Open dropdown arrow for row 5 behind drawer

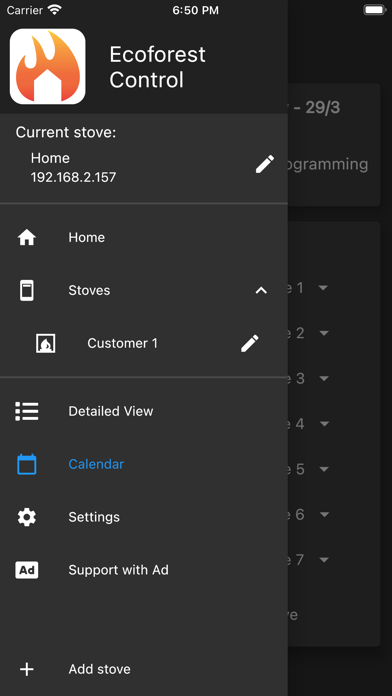[324, 469]
